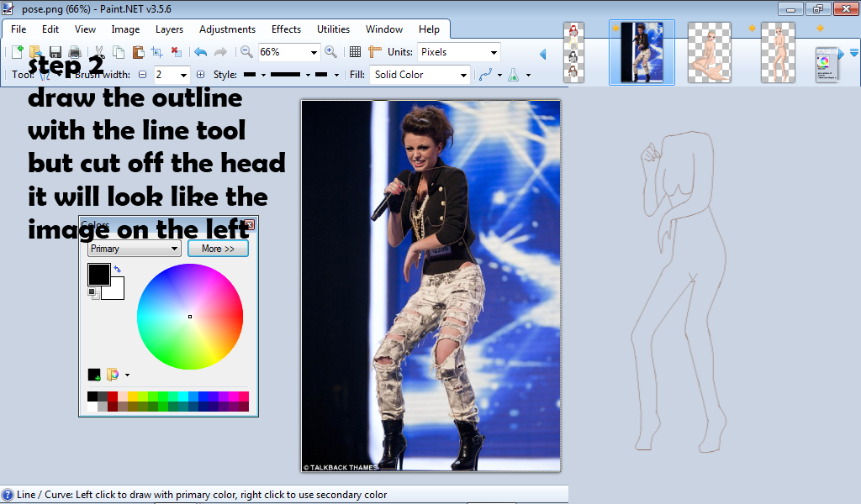Print the image using the printer icon

pos(75,52)
